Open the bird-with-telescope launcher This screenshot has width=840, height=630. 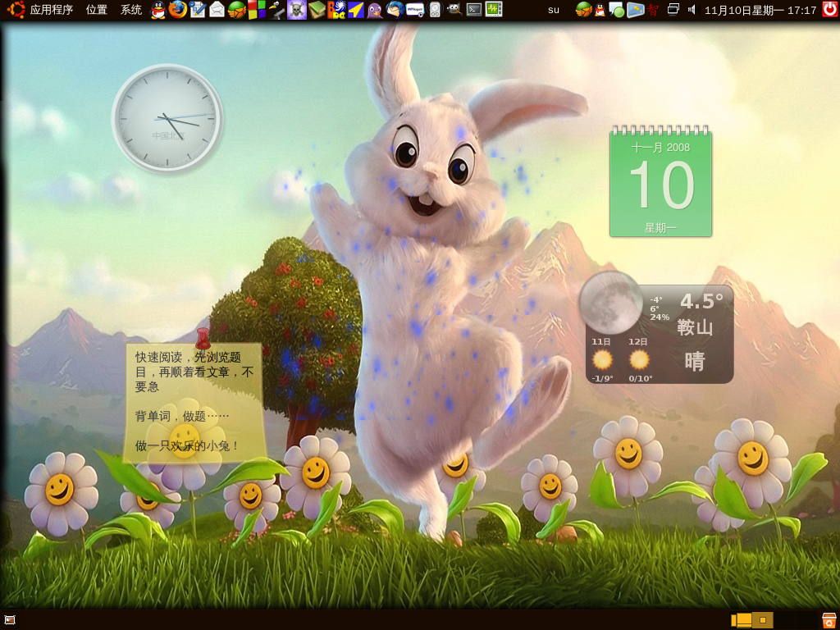tap(276, 10)
